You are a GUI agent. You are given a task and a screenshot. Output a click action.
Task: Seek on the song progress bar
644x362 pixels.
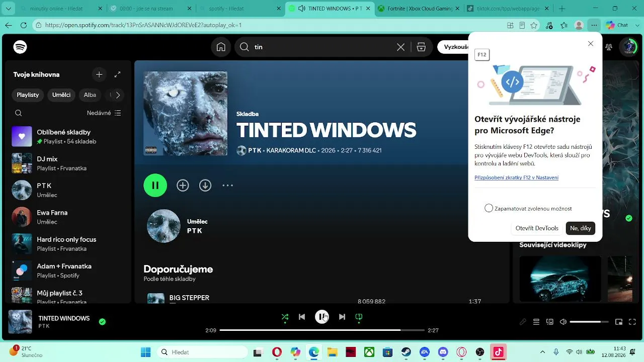[322, 330]
